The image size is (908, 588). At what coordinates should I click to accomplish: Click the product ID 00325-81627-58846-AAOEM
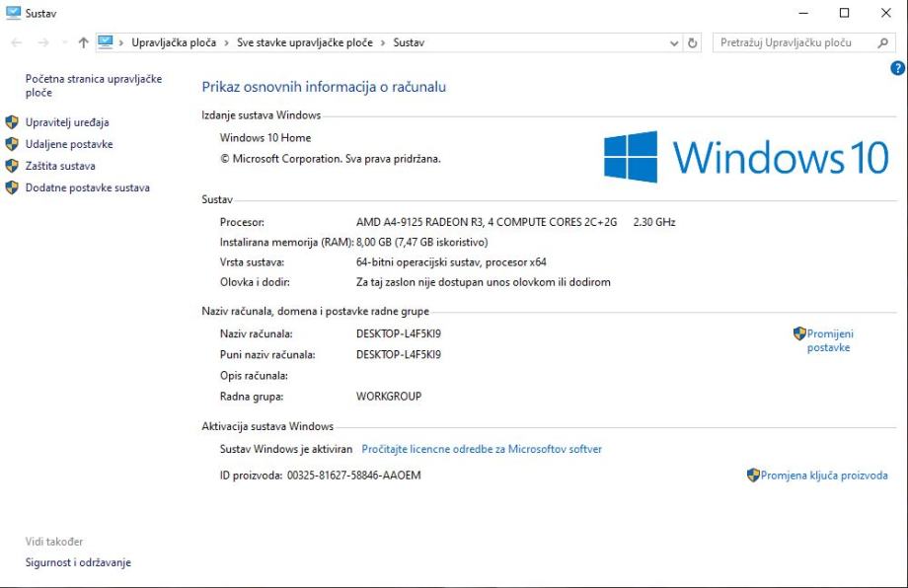[353, 476]
